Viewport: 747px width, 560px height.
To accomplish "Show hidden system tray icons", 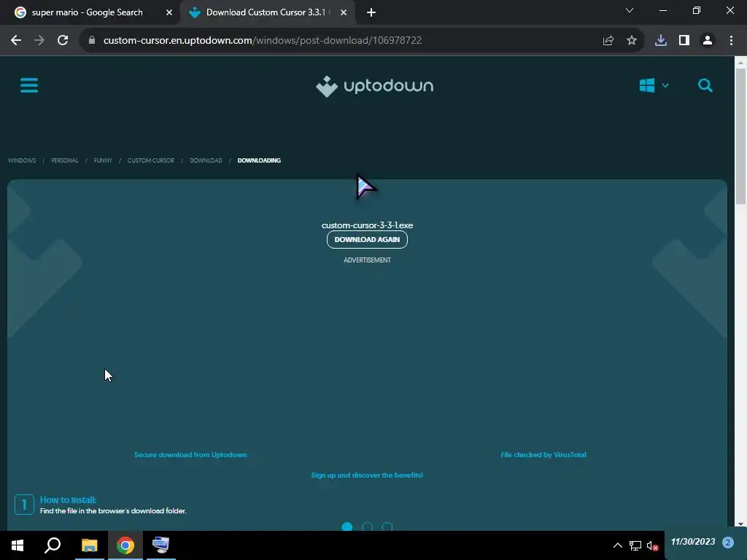I will (617, 545).
